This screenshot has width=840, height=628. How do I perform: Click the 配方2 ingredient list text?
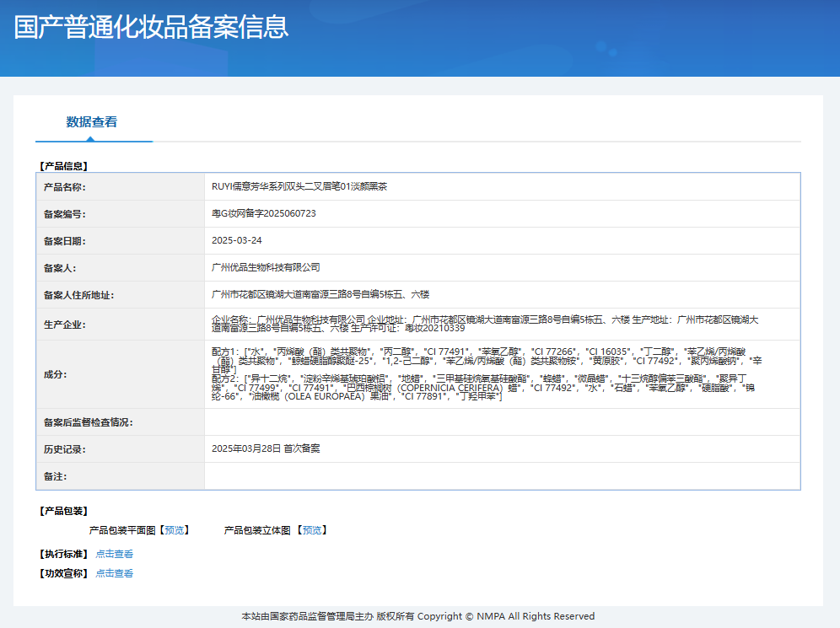[483, 388]
